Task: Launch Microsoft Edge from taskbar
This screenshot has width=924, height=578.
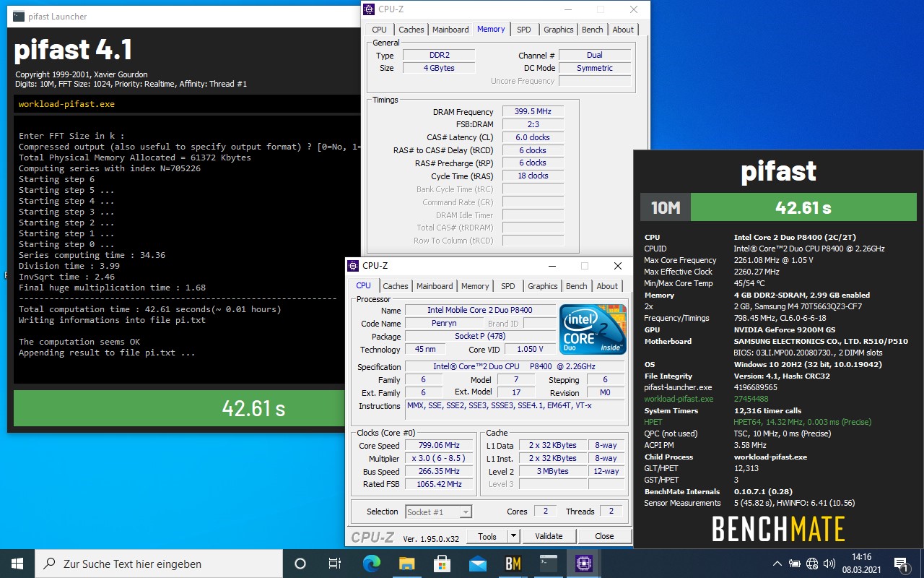Action: click(372, 564)
